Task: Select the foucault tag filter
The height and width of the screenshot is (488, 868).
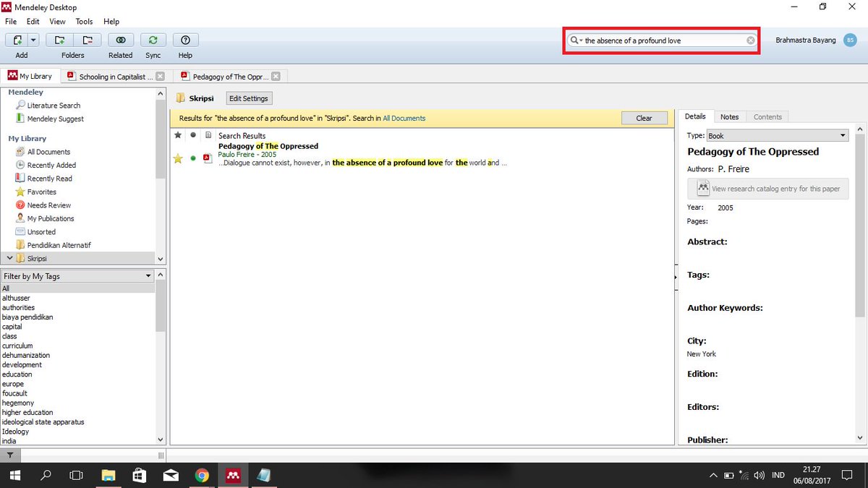Action: coord(14,393)
